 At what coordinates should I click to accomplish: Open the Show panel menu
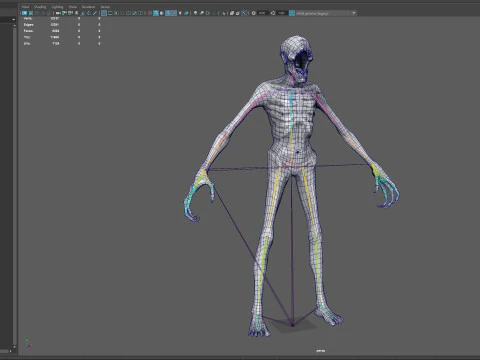tap(73, 7)
